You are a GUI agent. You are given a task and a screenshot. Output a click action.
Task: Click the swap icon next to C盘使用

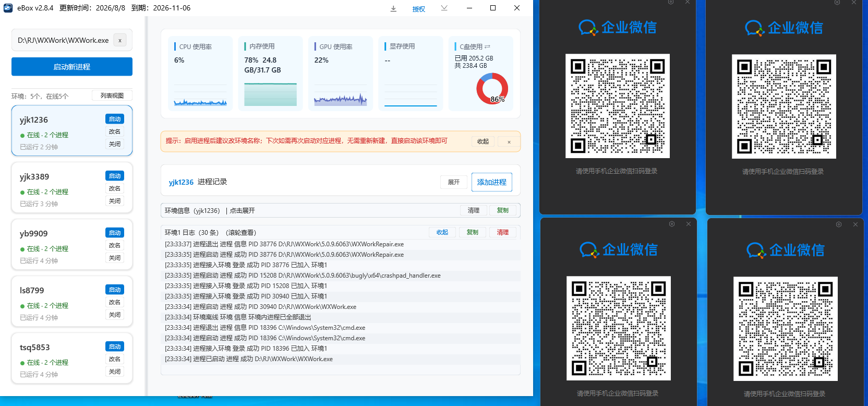[x=488, y=47]
